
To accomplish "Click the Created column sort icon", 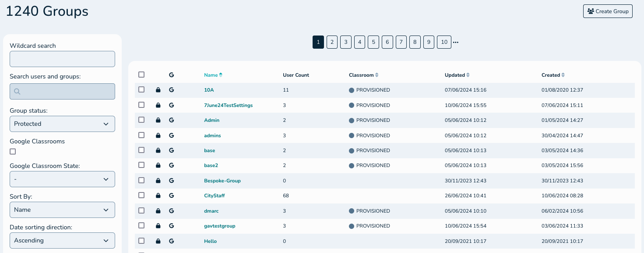I will [x=563, y=75].
